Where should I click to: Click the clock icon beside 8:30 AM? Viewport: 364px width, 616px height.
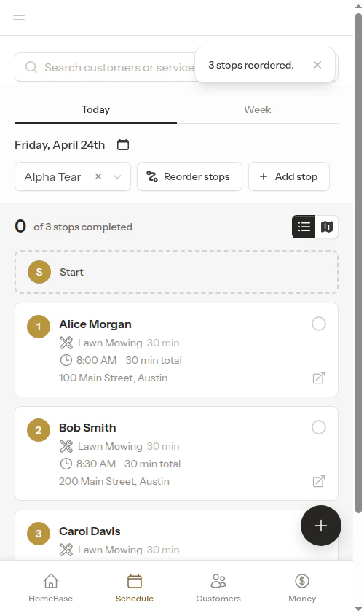click(66, 464)
